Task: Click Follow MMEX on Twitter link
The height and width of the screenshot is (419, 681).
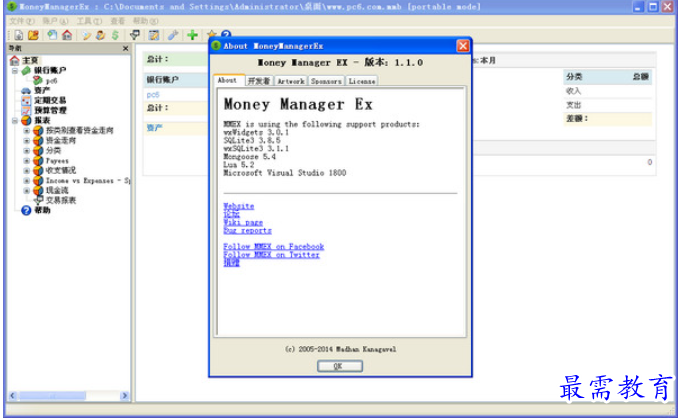Action: (x=271, y=255)
